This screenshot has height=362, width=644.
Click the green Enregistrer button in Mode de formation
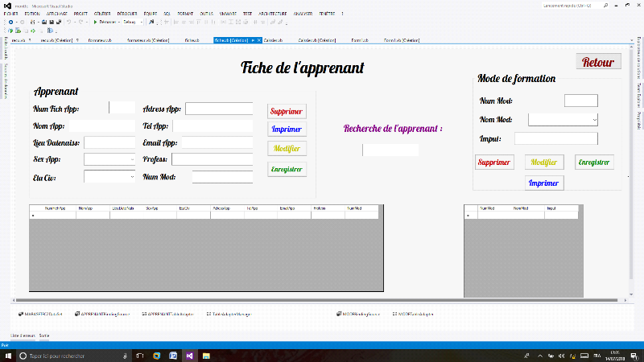click(594, 162)
